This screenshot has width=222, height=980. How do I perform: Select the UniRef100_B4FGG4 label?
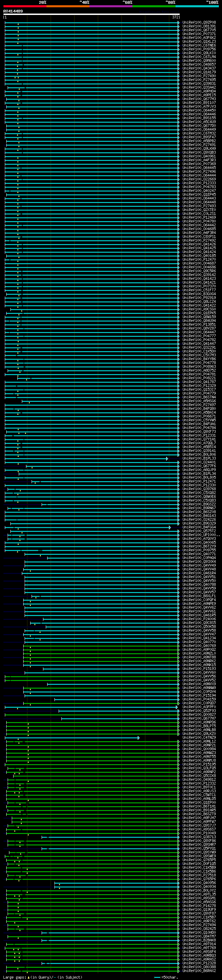[199, 527]
